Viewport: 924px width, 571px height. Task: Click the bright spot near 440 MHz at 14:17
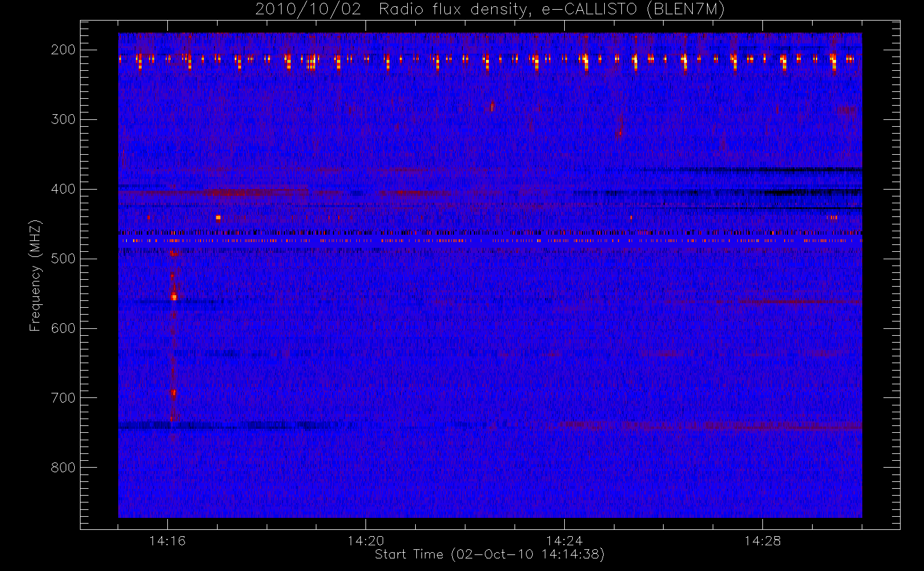coord(218,218)
